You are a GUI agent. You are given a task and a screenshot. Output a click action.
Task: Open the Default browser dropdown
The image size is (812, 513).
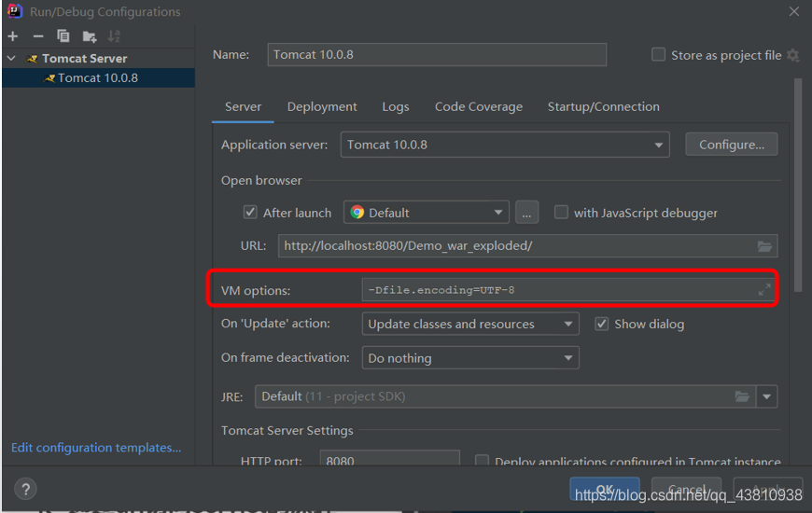click(427, 213)
